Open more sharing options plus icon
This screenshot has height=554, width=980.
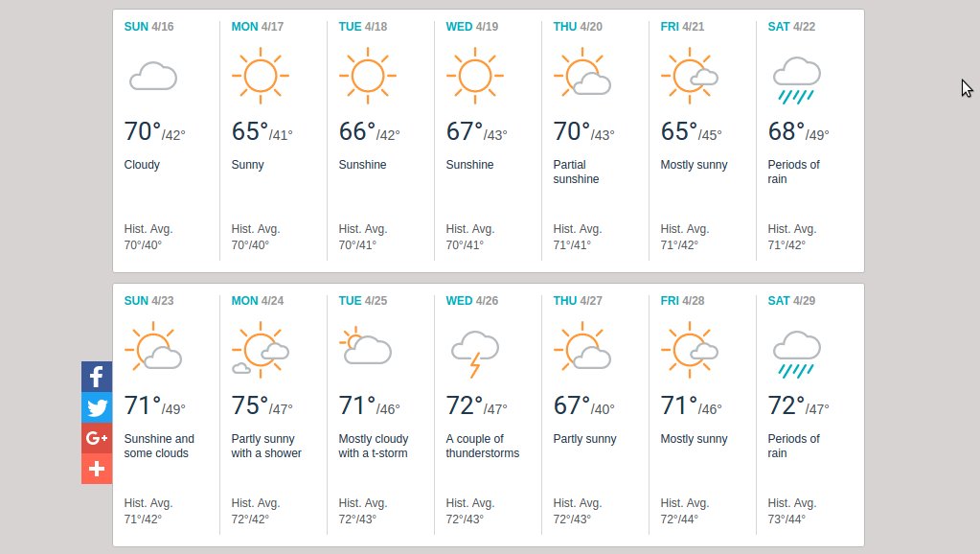click(x=97, y=469)
